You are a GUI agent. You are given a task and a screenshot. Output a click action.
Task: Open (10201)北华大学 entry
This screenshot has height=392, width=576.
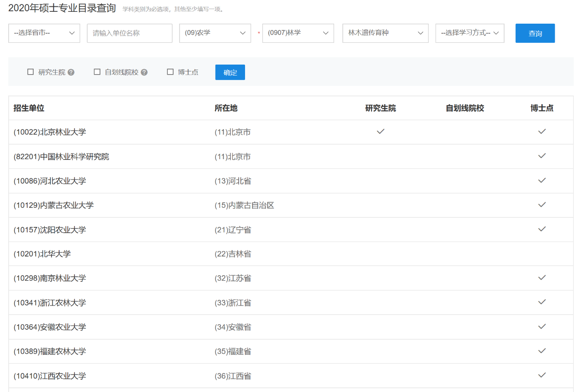[42, 254]
